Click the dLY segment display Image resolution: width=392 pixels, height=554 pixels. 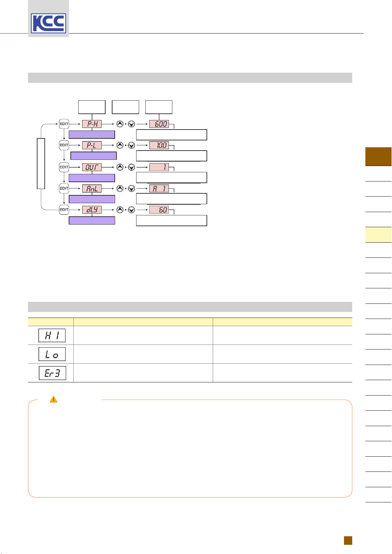pyautogui.click(x=92, y=210)
